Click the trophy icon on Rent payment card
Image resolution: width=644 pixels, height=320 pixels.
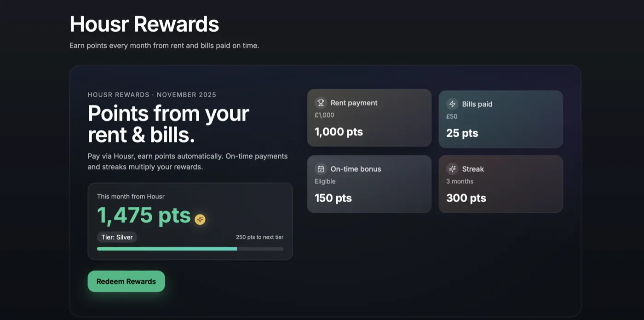point(321,103)
